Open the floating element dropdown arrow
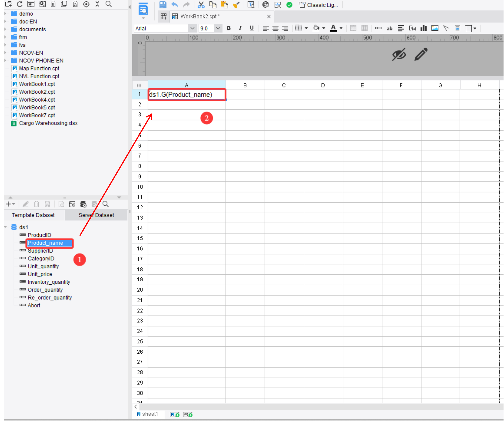This screenshot has height=421, width=504. click(475, 28)
